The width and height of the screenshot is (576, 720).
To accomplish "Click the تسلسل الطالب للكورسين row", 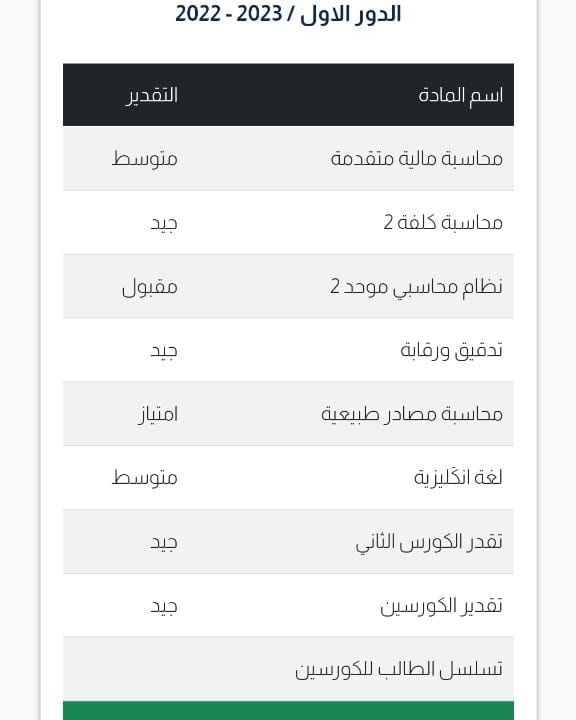I will [288, 669].
